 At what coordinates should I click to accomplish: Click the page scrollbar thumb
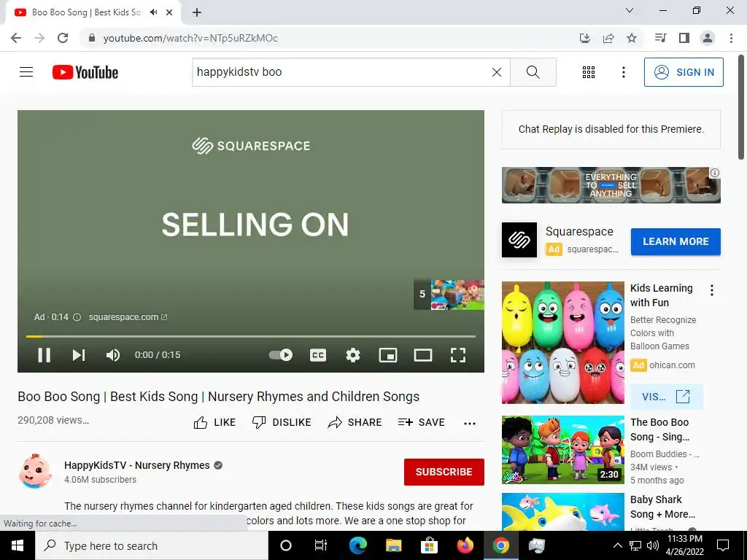click(x=742, y=108)
